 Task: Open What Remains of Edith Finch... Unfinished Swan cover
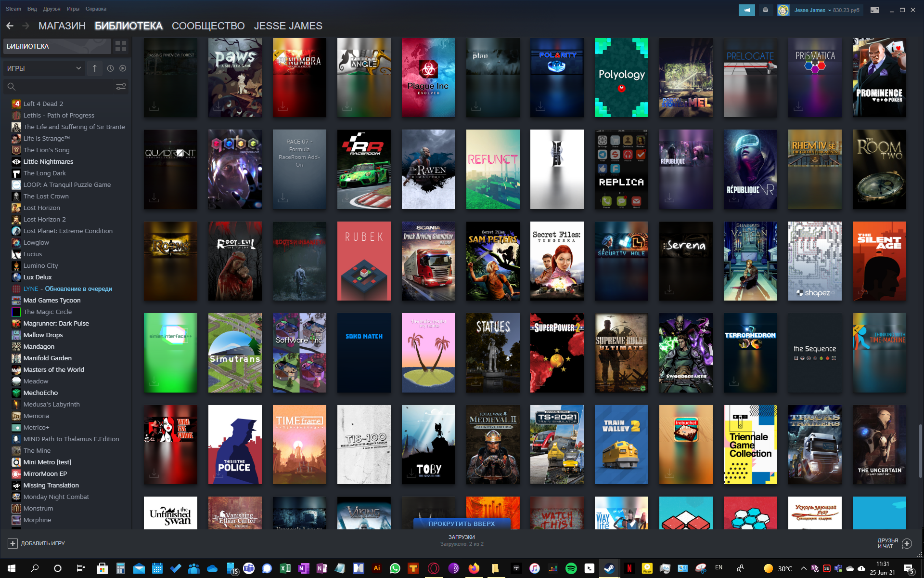(170, 513)
